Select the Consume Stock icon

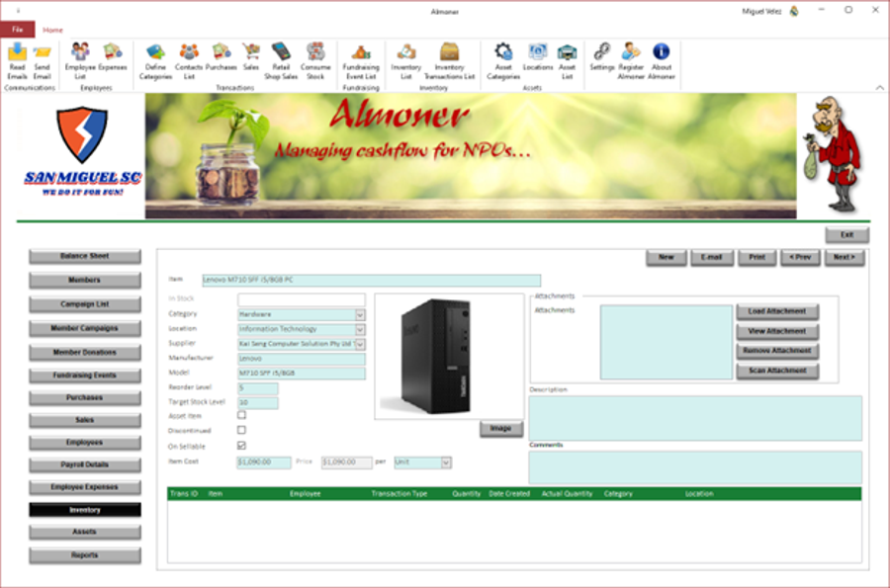pos(315,61)
